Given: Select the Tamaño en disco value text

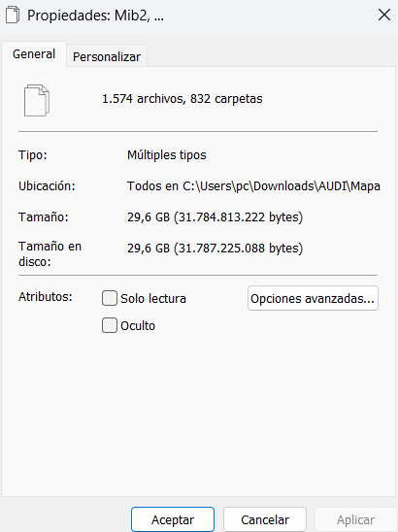Looking at the screenshot, I should point(215,248).
